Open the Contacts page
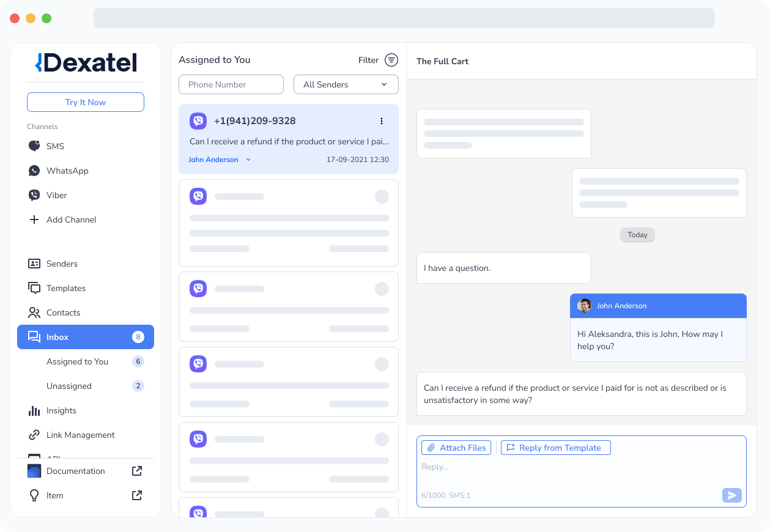 pyautogui.click(x=62, y=312)
